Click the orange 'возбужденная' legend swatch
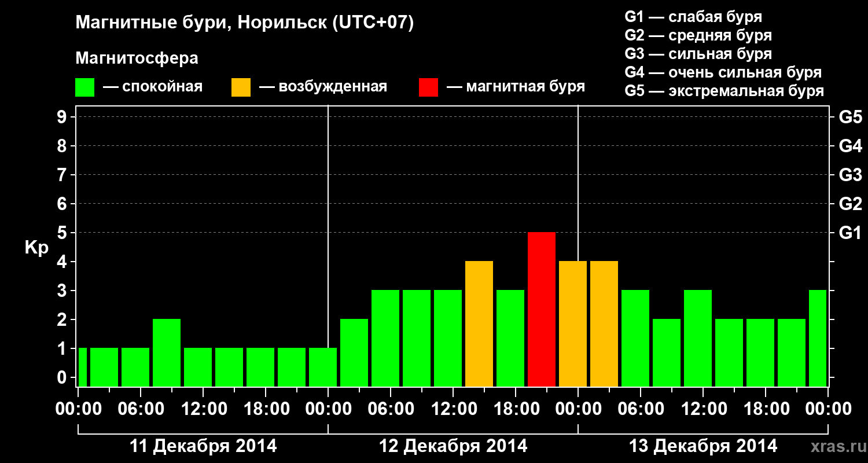This screenshot has width=868, height=463. [x=241, y=87]
